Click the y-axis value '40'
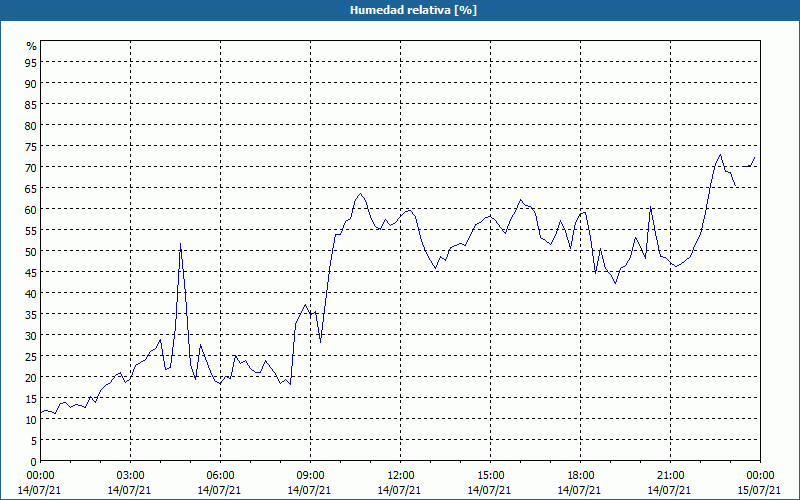This screenshot has width=800, height=500. (31, 293)
